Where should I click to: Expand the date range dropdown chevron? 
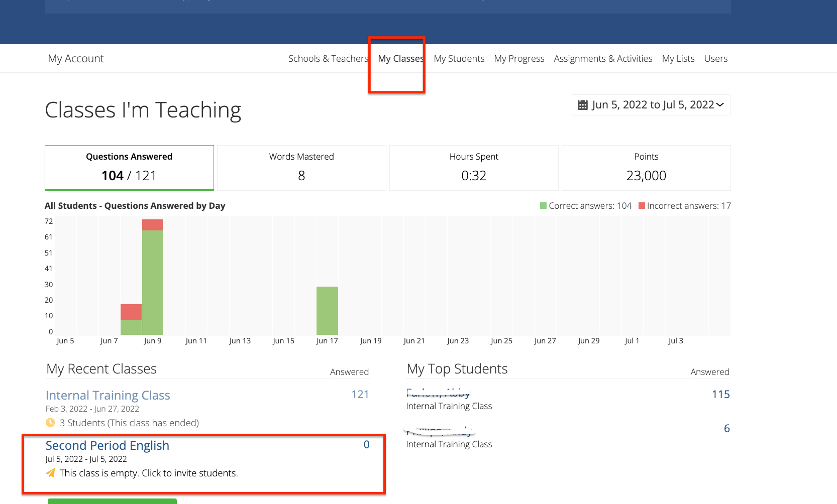point(720,105)
